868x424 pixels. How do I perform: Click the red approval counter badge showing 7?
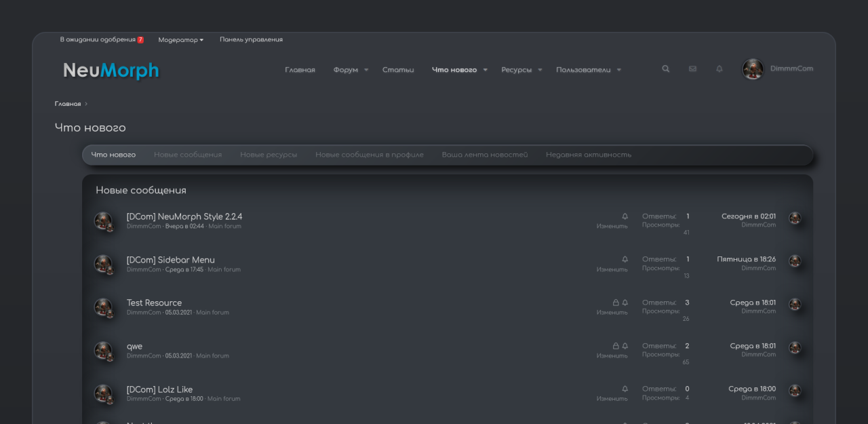point(140,39)
